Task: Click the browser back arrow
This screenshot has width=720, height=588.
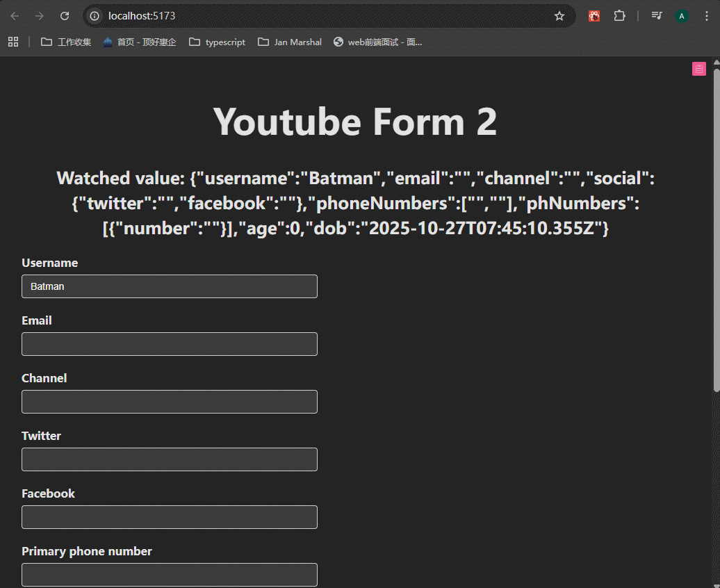Action: point(15,16)
